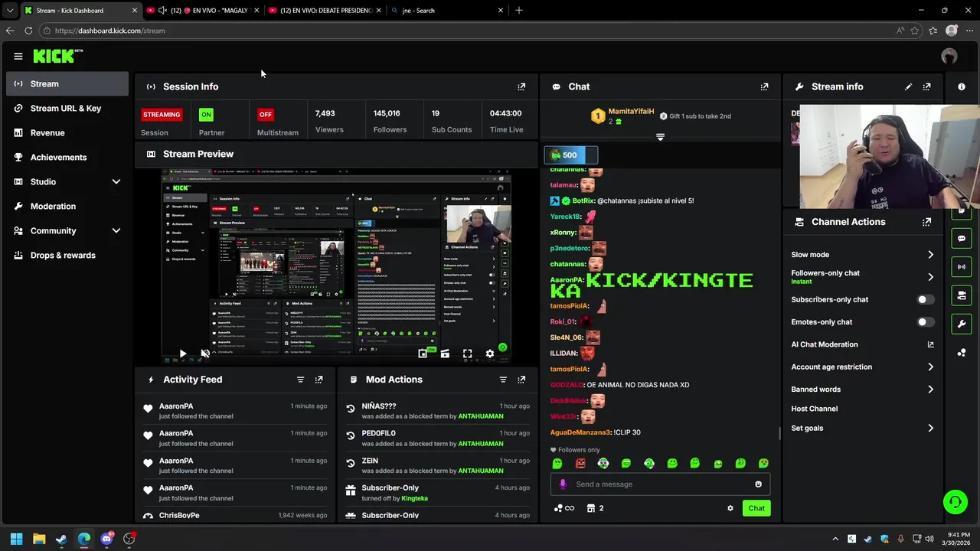Expand Slow mode options
Screen dimensions: 980x551
(x=930, y=255)
